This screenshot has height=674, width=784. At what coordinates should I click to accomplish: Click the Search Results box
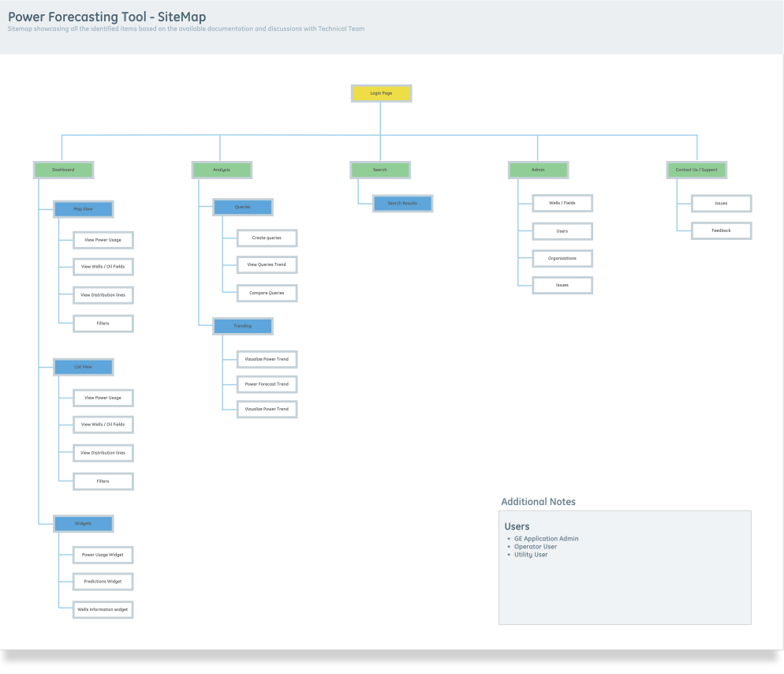click(402, 203)
